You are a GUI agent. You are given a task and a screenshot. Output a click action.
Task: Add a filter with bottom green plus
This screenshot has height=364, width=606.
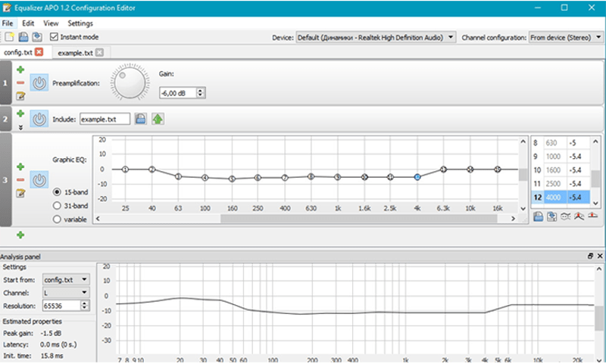(20, 235)
